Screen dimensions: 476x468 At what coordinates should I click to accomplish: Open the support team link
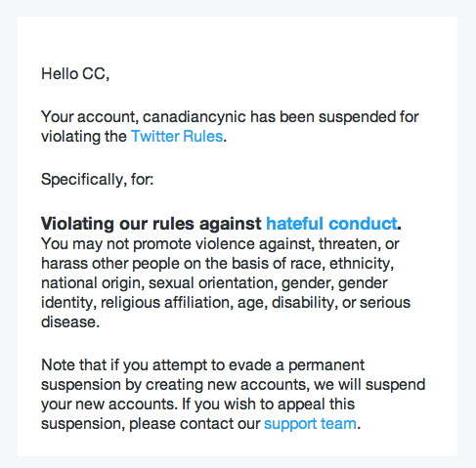click(x=310, y=424)
